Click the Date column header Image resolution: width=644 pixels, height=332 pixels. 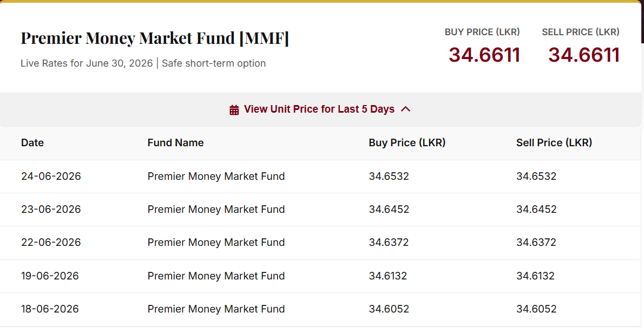pos(32,142)
